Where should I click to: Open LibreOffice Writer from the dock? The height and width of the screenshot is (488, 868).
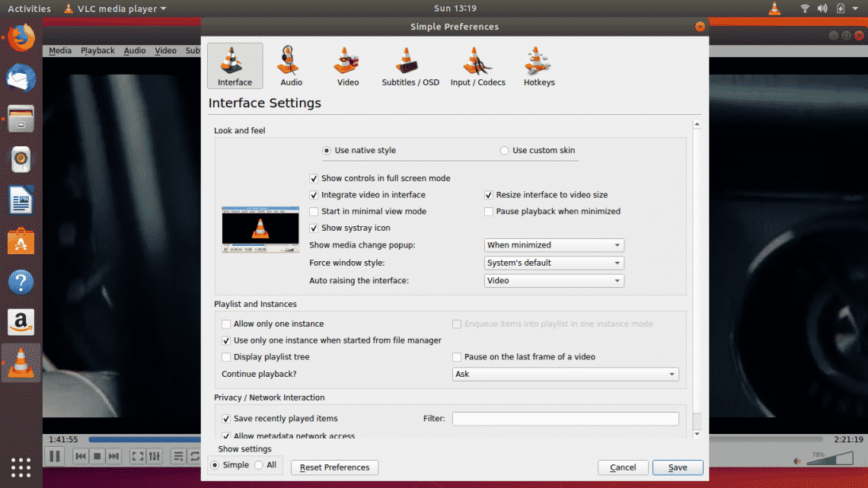tap(21, 200)
